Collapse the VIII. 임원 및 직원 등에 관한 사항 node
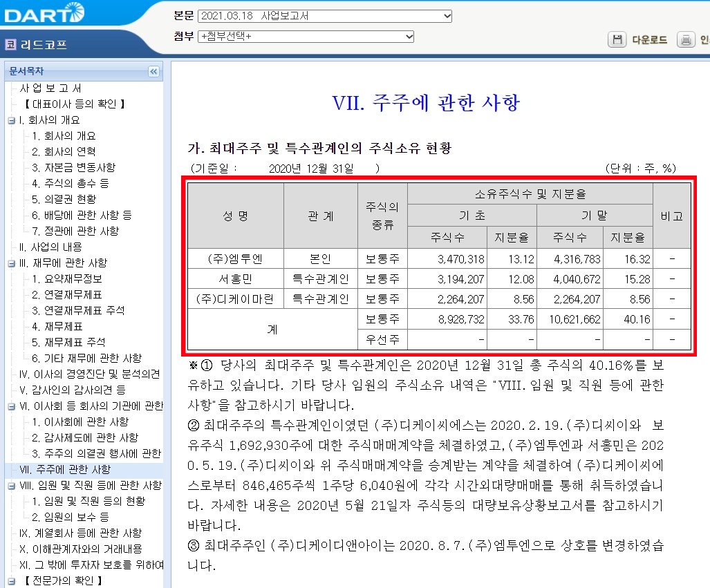This screenshot has height=588, width=710. [11, 486]
